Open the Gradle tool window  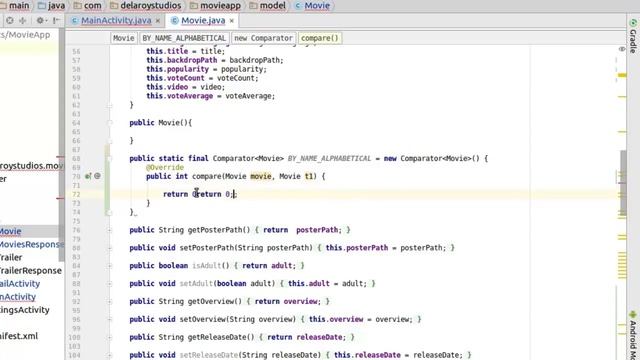click(x=633, y=36)
